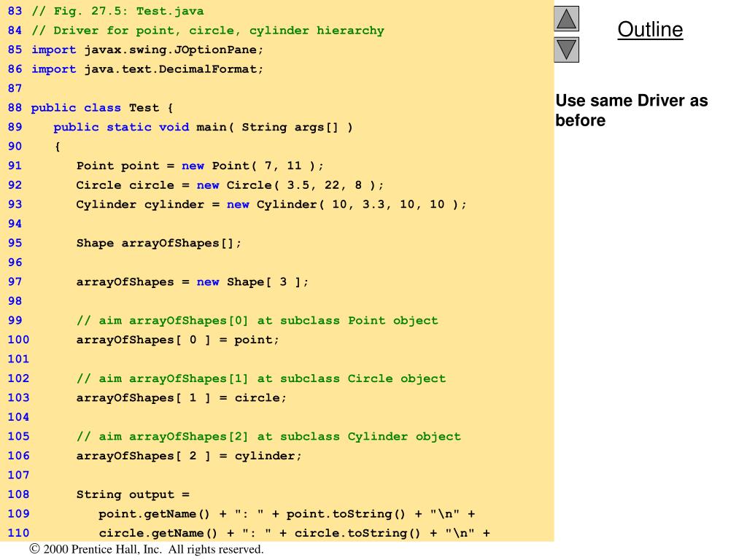The width and height of the screenshot is (747, 560).
Task: Click the 'String output =' line
Action: tap(133, 495)
